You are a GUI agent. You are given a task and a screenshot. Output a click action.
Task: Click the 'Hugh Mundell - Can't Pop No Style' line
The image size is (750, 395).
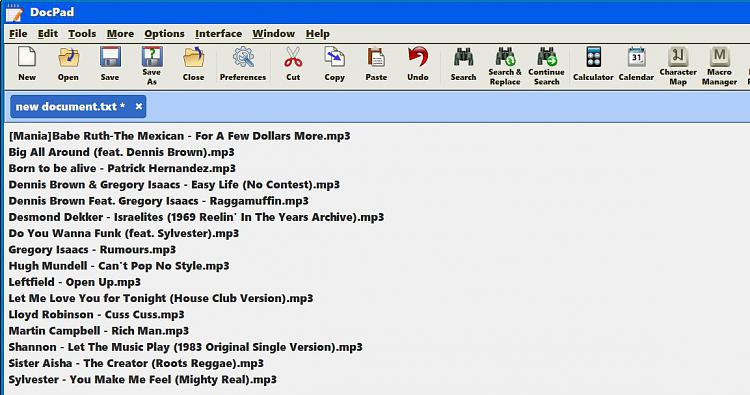click(x=119, y=266)
